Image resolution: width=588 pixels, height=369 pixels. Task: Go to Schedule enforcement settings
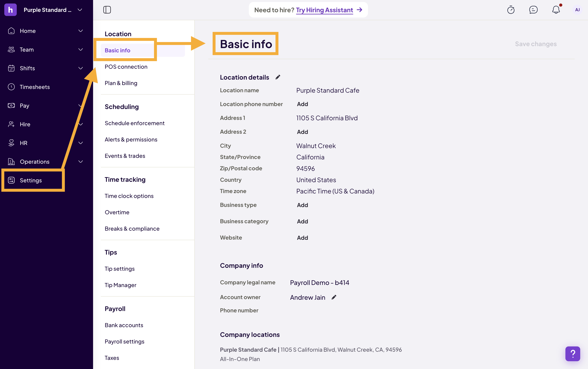tap(135, 123)
